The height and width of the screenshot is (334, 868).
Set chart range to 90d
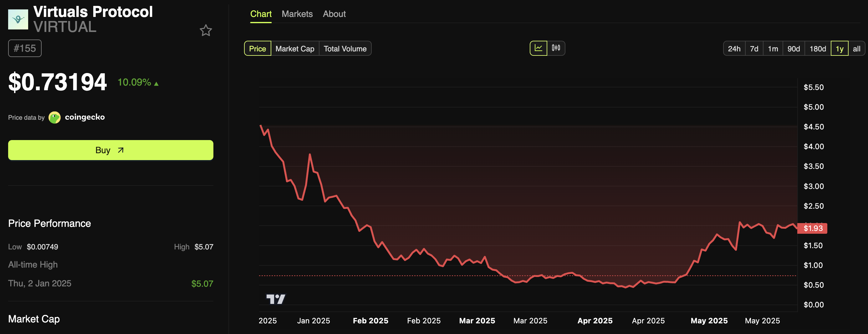coord(794,49)
